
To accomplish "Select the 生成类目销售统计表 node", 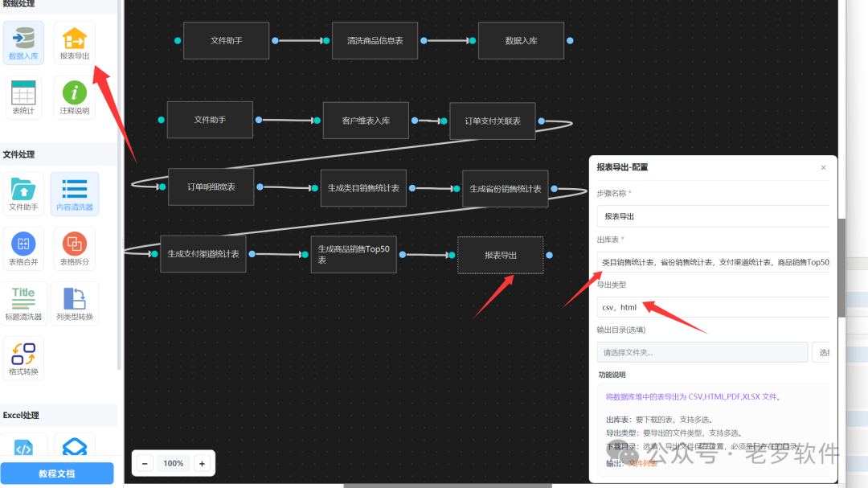I will pyautogui.click(x=363, y=188).
